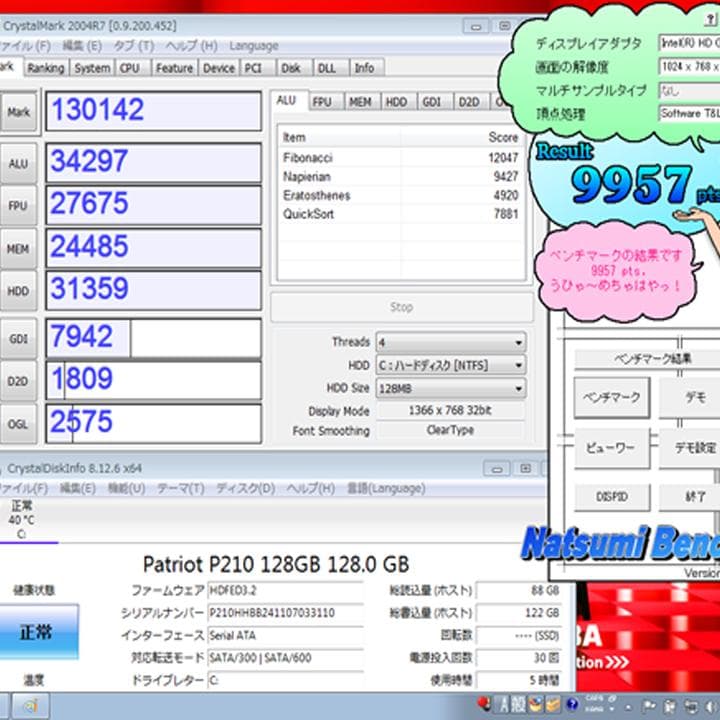Switch to the PCI tab

click(257, 68)
